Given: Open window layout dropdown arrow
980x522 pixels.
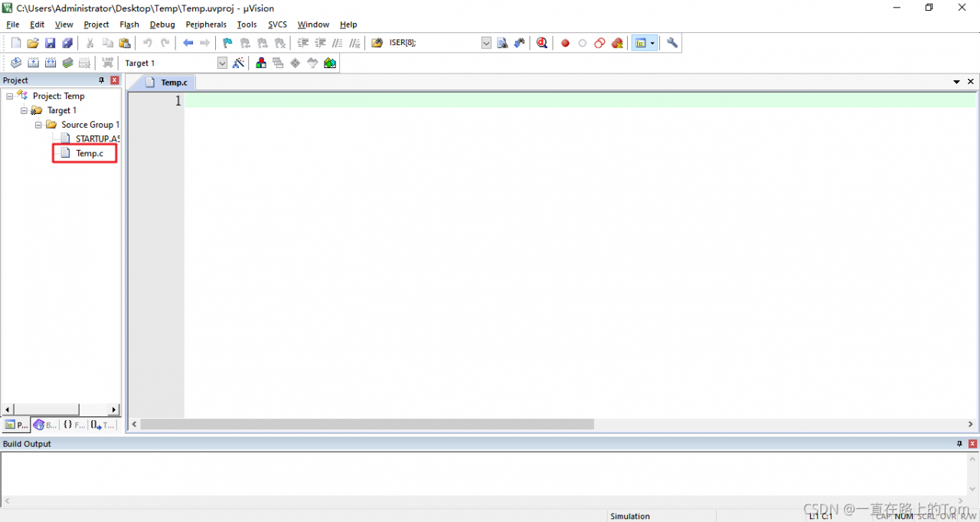Looking at the screenshot, I should tap(652, 44).
